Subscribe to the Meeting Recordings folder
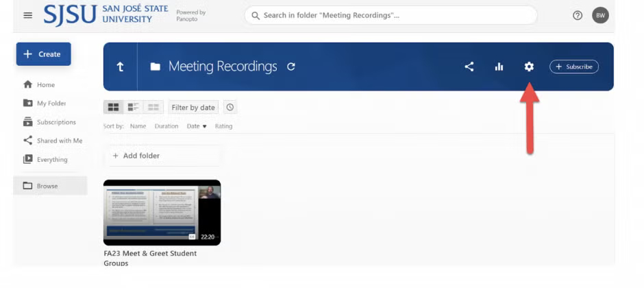644x288 pixels. (574, 67)
